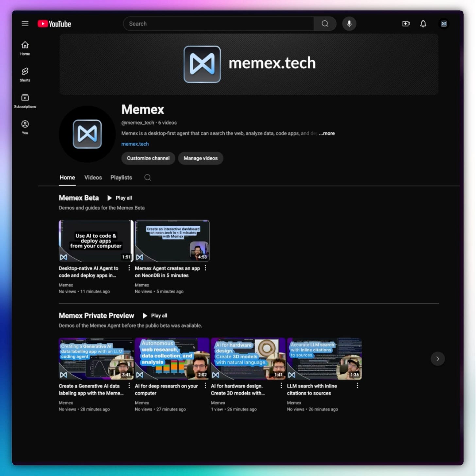Viewport: 476px width, 476px height.
Task: Open 'Use AI to code & deploy apps' thumbnail
Action: tap(96, 241)
